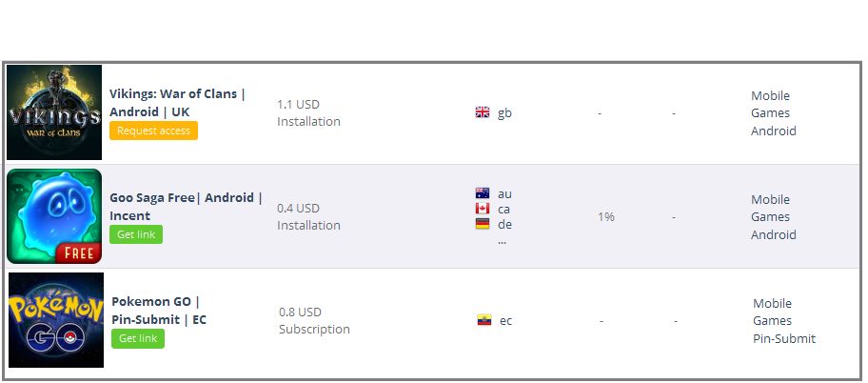868x383 pixels.
Task: Click 1.1 USD Installation payout text
Action: click(309, 112)
